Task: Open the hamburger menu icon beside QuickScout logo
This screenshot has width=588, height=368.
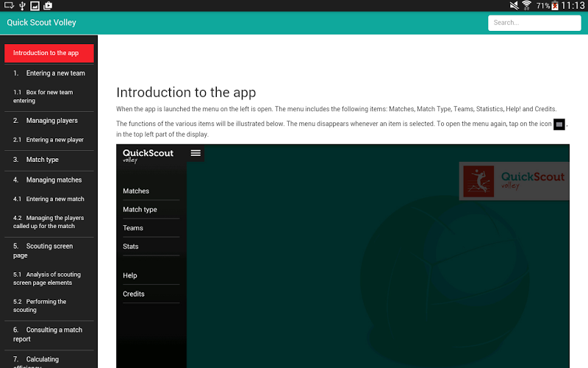Action: coord(196,153)
